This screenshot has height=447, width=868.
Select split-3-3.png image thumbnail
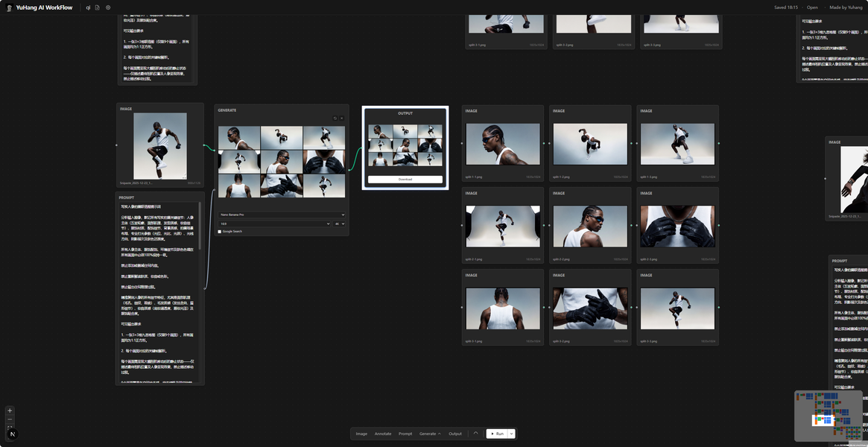coord(677,308)
